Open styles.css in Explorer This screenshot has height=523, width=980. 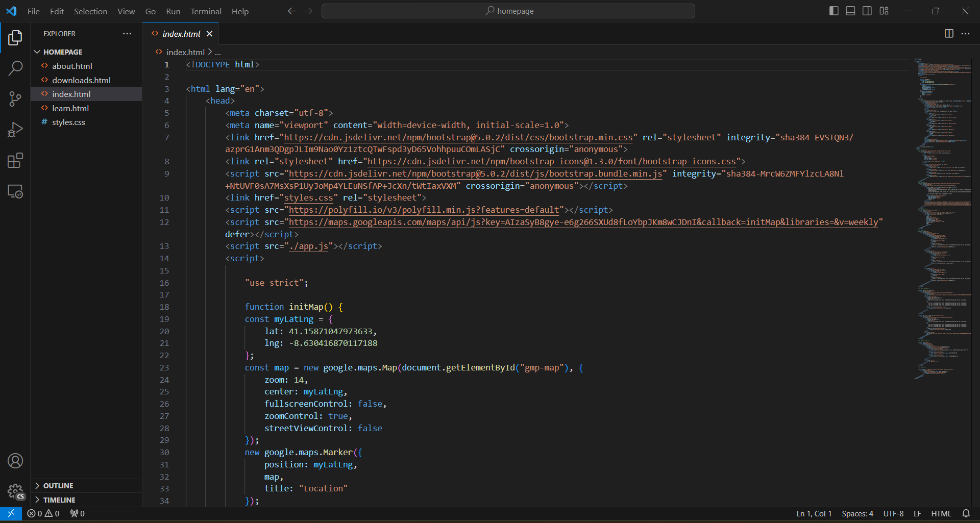coord(86,122)
